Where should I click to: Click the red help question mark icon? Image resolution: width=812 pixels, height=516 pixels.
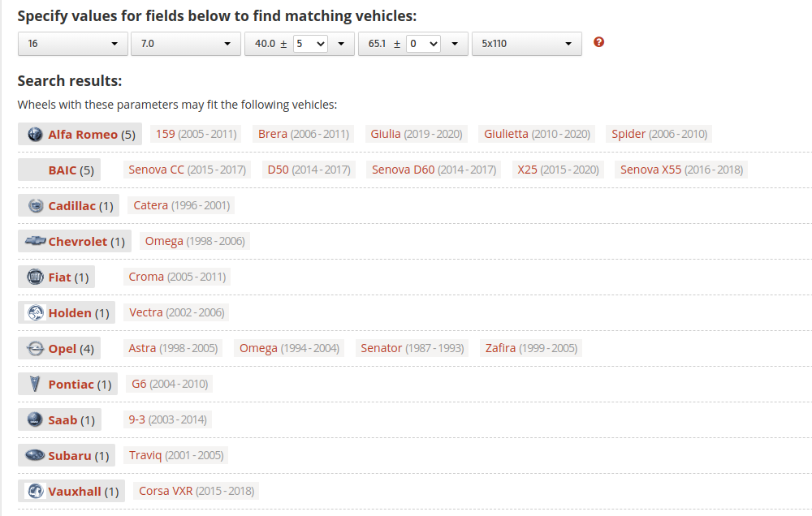598,42
